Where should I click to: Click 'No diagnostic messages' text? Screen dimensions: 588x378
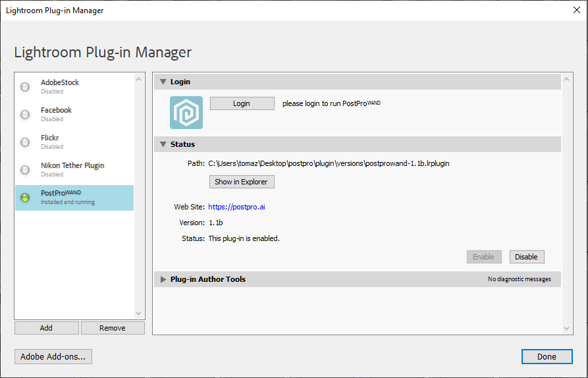pos(520,279)
